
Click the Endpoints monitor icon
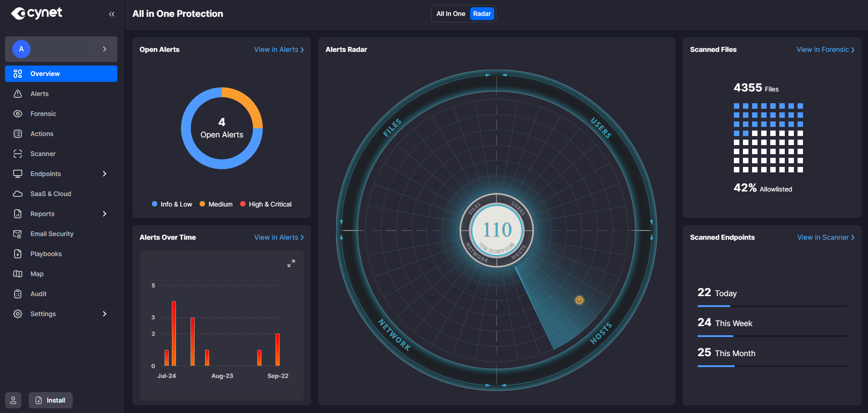(18, 174)
